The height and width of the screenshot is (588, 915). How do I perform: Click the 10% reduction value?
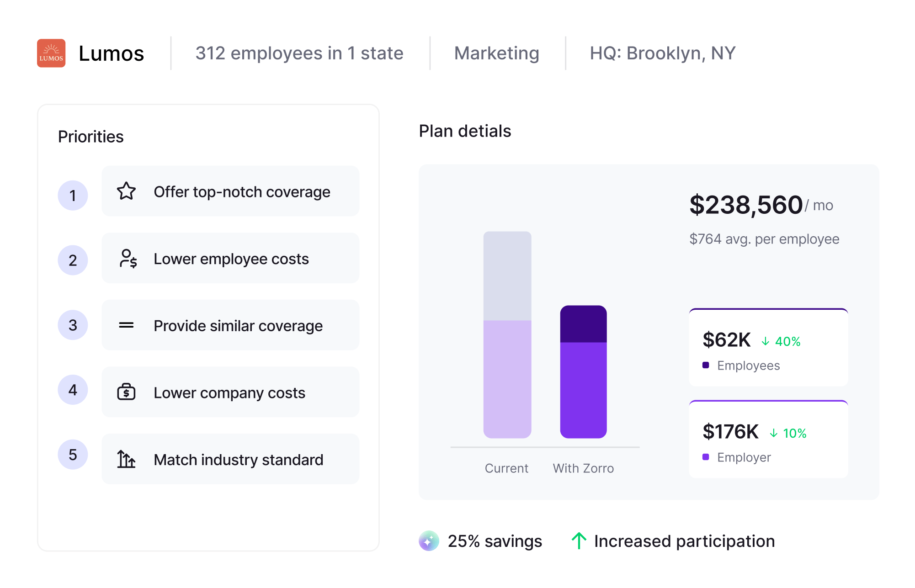tap(795, 433)
